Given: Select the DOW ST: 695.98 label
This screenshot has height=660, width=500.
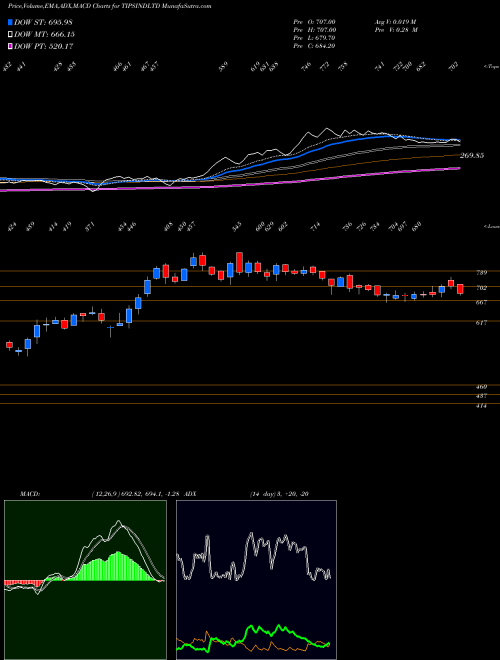Looking at the screenshot, I should [x=44, y=22].
